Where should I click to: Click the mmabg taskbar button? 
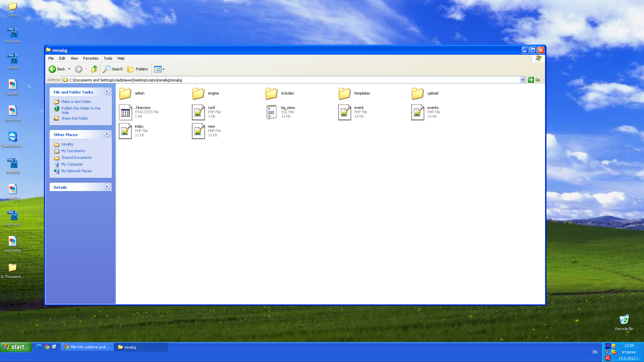141,347
